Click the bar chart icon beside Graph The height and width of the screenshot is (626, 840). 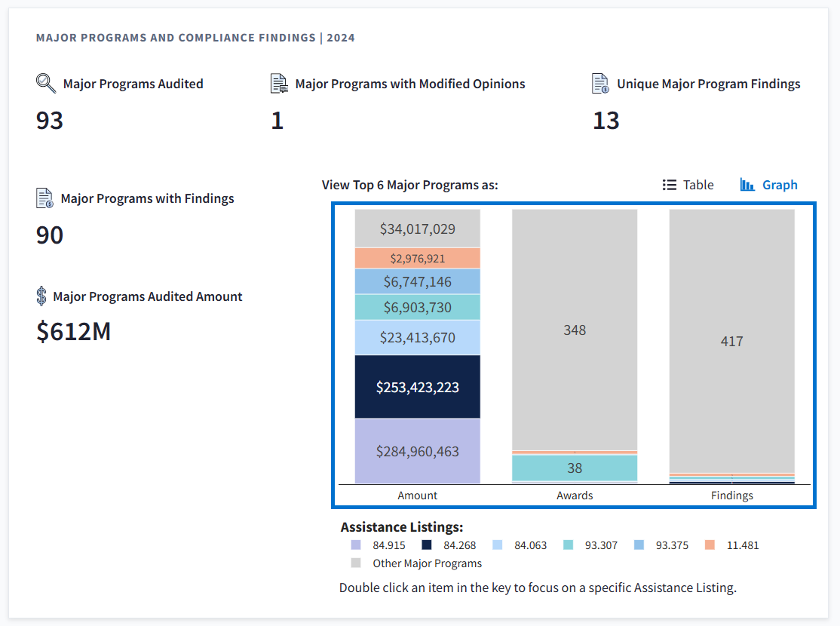point(747,185)
